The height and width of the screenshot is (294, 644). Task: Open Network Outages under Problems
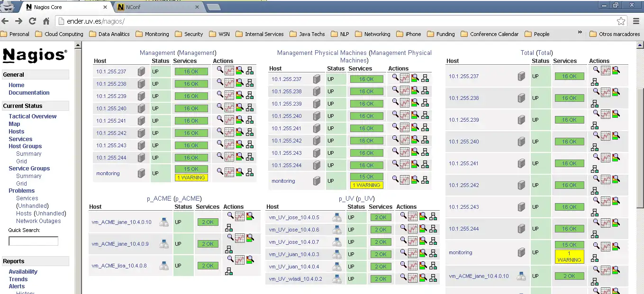tap(38, 221)
